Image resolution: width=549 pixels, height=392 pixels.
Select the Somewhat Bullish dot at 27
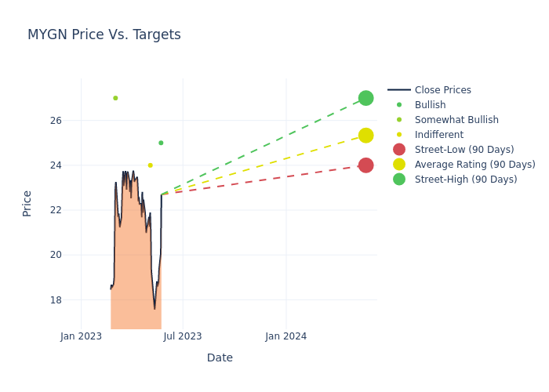[x=115, y=98]
